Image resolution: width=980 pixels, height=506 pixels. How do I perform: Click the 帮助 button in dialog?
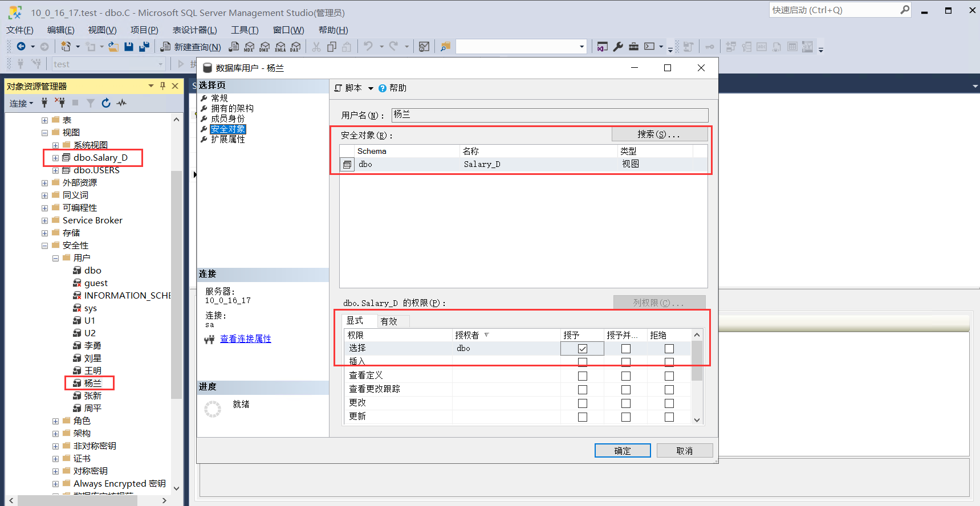pos(393,88)
